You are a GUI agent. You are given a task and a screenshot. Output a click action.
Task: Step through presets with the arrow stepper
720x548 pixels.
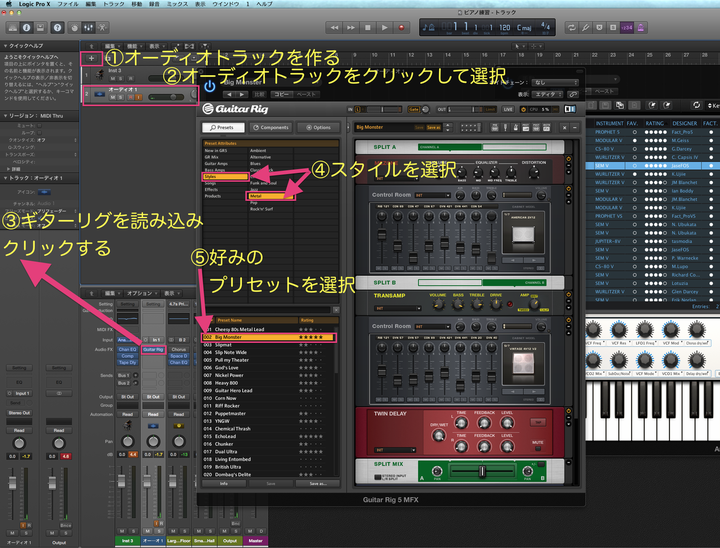(448, 128)
